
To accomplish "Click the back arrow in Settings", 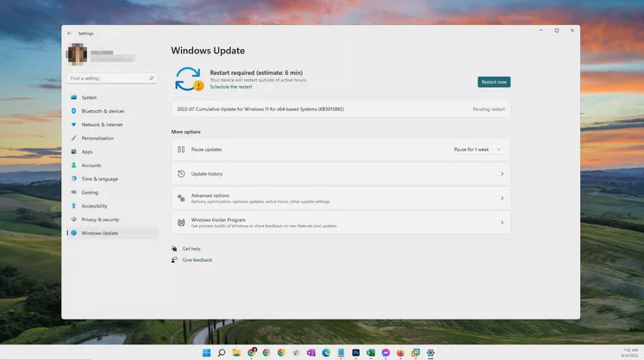I will [70, 34].
